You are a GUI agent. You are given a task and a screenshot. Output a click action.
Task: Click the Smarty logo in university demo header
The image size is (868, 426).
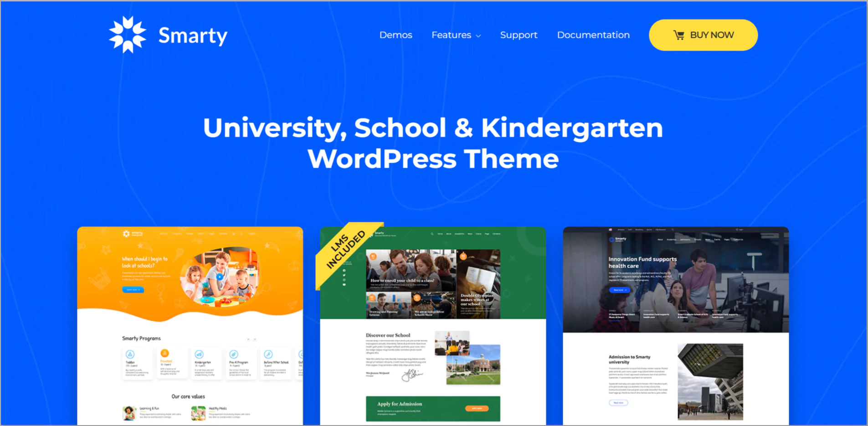click(618, 239)
